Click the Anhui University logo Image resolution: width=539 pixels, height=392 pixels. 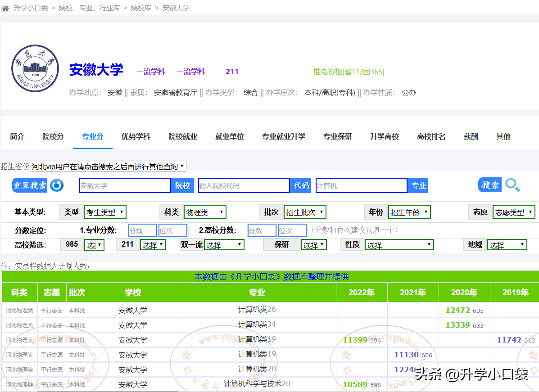35,68
